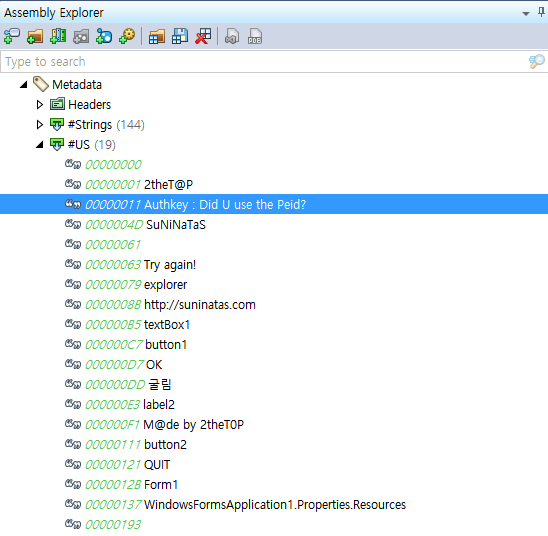Click the Explore running process gear icon
This screenshot has height=536, width=548.
coord(127,36)
